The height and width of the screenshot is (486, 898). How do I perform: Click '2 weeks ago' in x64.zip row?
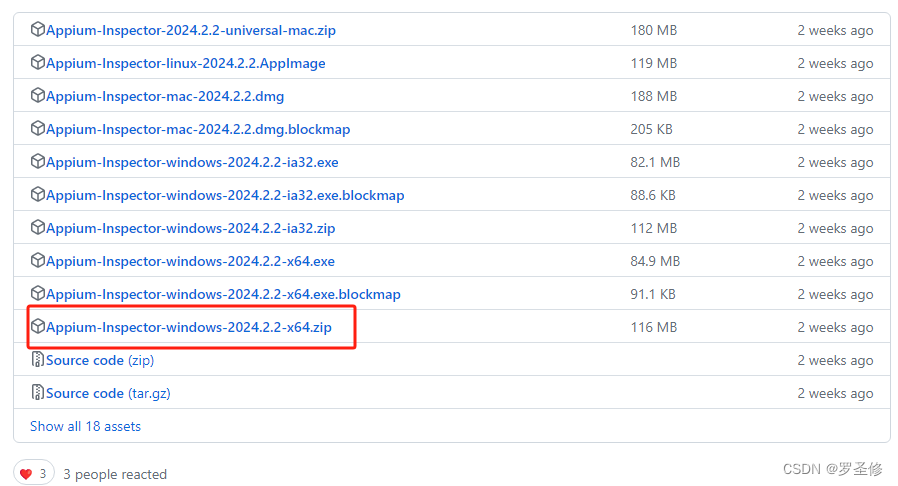coord(836,327)
